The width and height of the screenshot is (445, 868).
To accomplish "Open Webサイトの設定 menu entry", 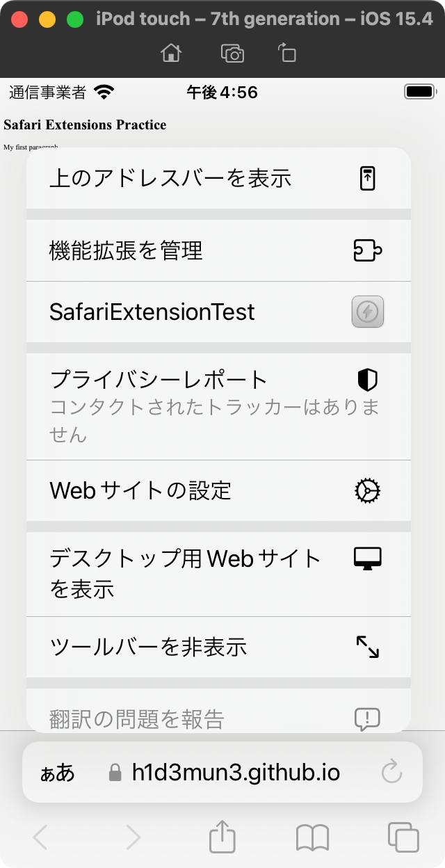I will click(218, 490).
